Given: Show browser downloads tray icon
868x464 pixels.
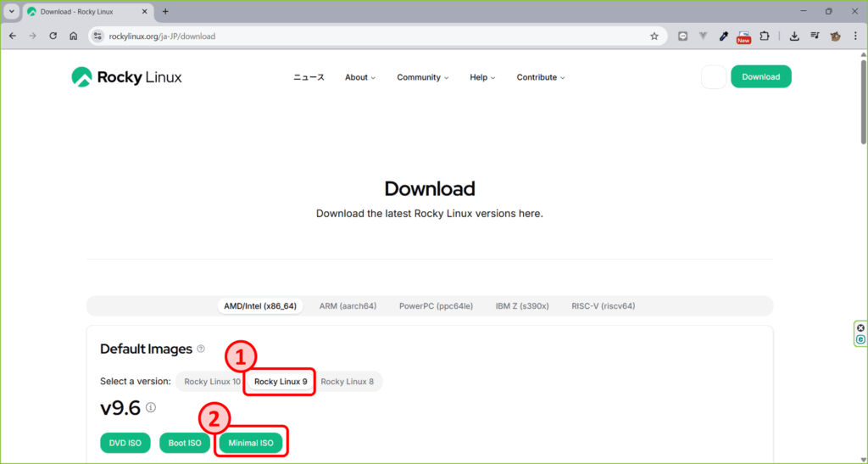Looking at the screenshot, I should pyautogui.click(x=794, y=36).
